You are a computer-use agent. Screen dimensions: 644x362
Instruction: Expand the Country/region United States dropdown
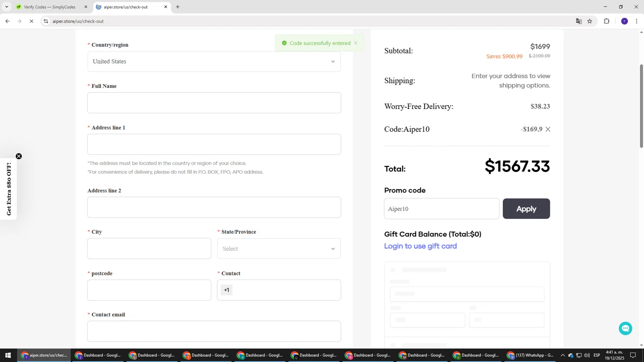click(214, 61)
